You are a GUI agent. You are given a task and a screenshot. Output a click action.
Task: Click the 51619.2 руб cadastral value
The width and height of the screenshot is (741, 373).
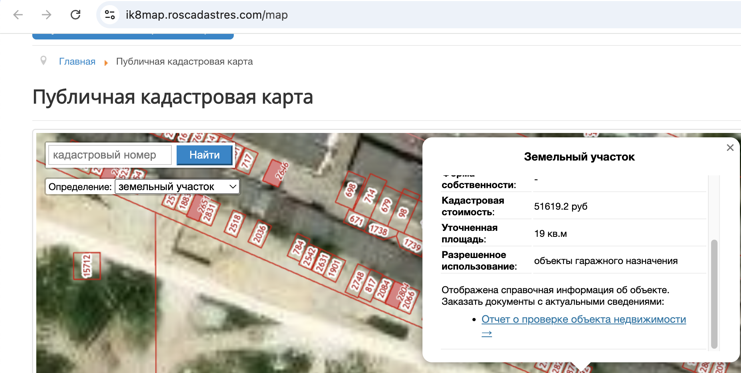point(561,207)
